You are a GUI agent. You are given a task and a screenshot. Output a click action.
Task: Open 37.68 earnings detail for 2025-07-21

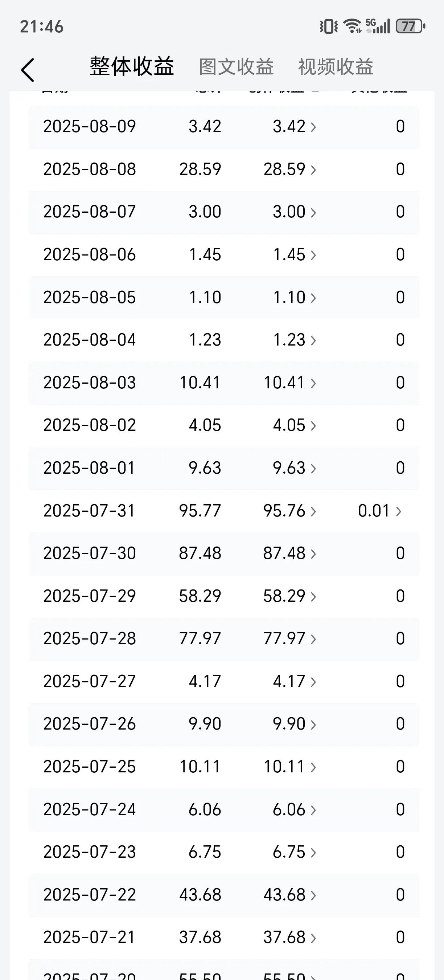290,937
